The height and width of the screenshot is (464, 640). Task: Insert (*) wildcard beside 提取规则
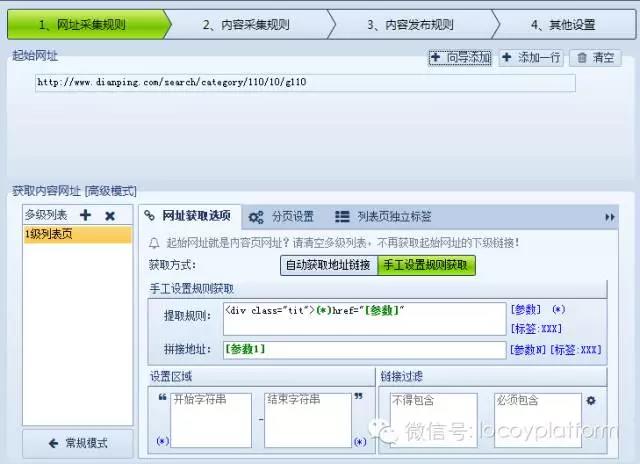coord(559,309)
